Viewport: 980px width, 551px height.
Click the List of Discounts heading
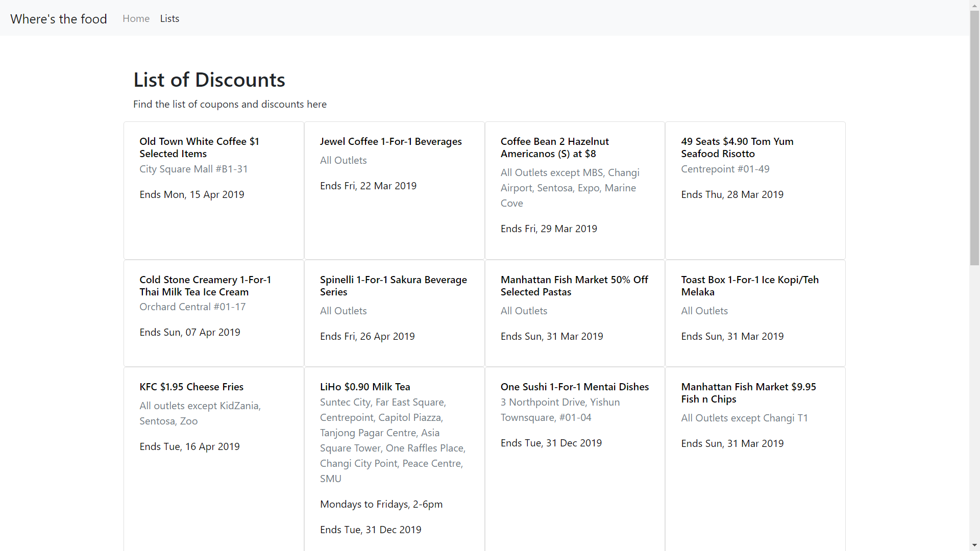(209, 80)
